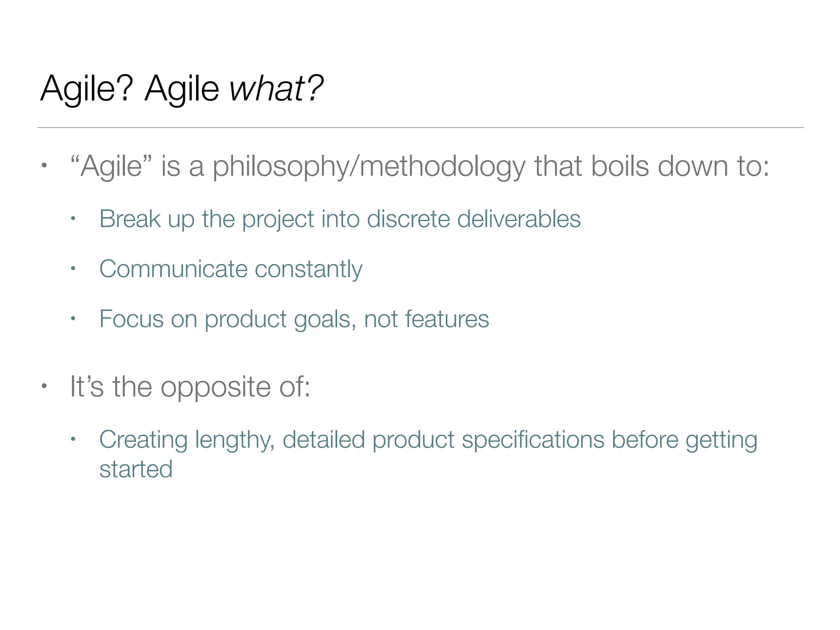Image resolution: width=840 pixels, height=630 pixels.
Task: Select the 'It's the opposite of:' bullet
Action: [x=190, y=387]
